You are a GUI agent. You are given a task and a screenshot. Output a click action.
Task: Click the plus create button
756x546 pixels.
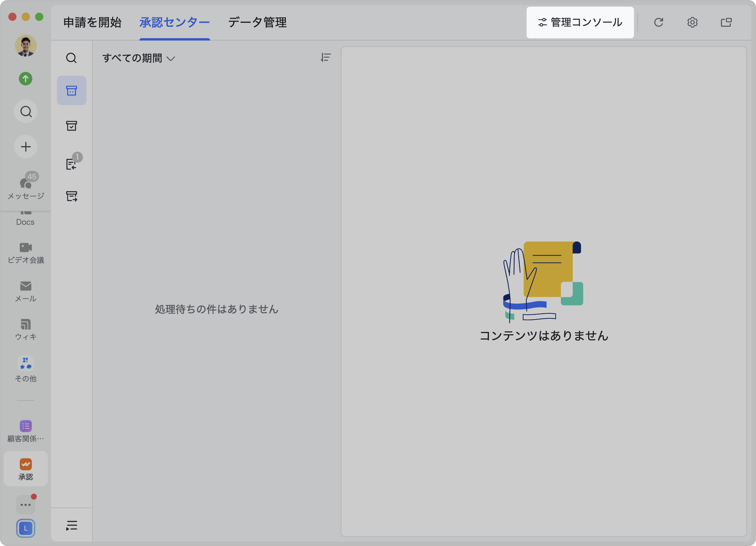26,147
